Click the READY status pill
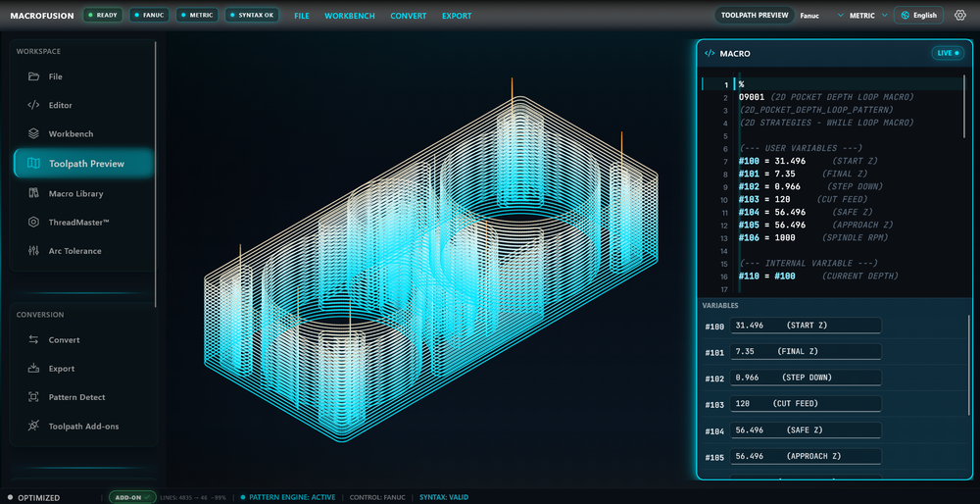The height and width of the screenshot is (504, 980). 103,15
